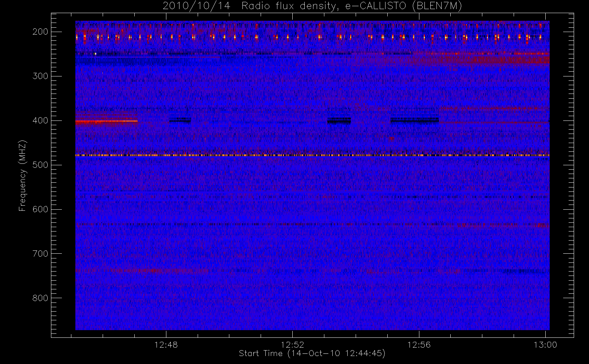Click the 300 frequency tick label
Screen dimensions: 589x364
(40, 76)
